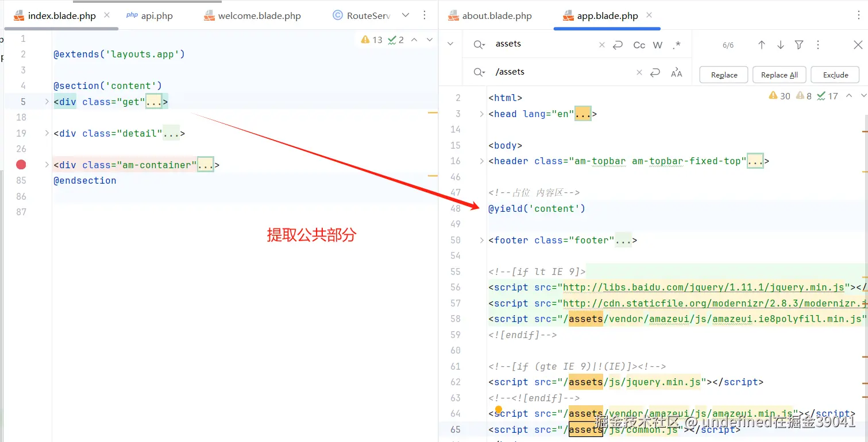Image resolution: width=868 pixels, height=442 pixels.
Task: Click the /assets/js/jquery.min.js script line
Action: [x=626, y=382]
